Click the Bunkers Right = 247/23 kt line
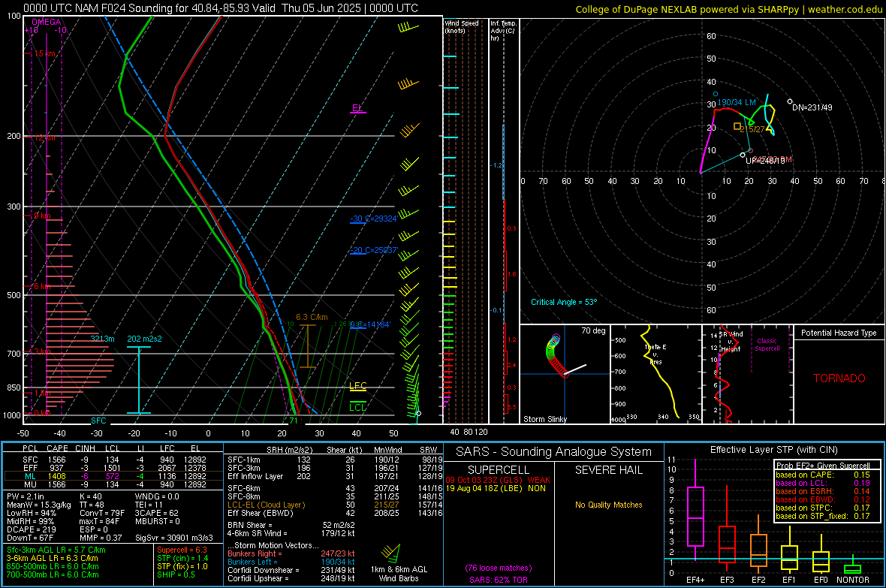Viewport: 886px width, 588px height. (291, 553)
